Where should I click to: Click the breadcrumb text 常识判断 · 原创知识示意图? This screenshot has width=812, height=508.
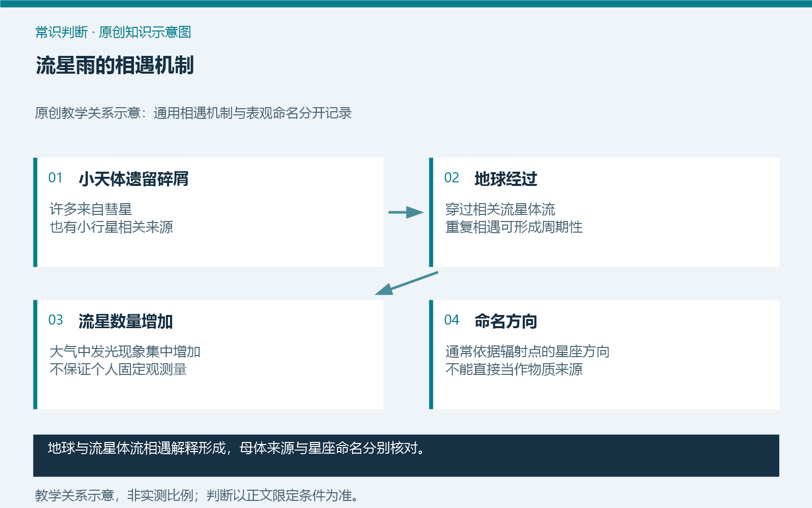pyautogui.click(x=113, y=32)
